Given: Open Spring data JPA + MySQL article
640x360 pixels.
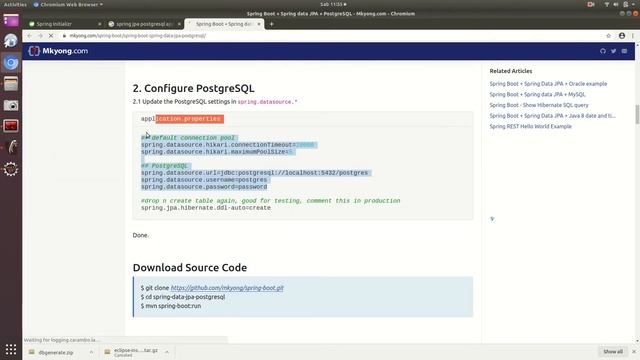Looking at the screenshot, I should (x=538, y=94).
